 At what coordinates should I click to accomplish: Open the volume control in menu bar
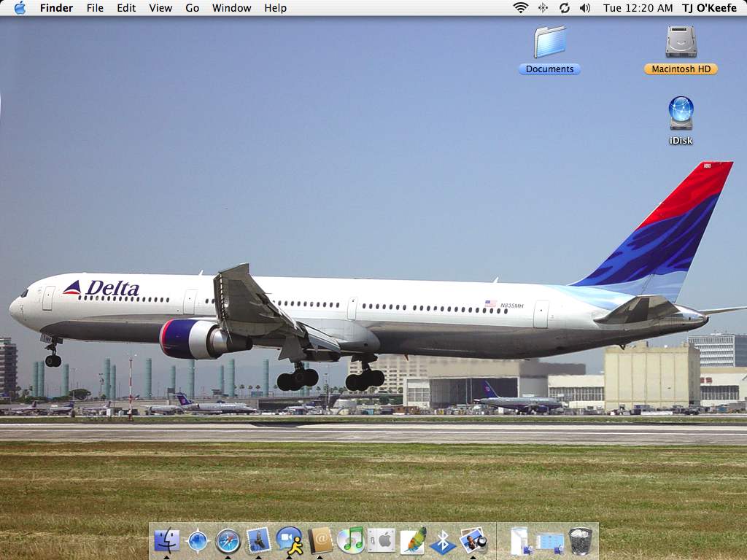[x=585, y=7]
